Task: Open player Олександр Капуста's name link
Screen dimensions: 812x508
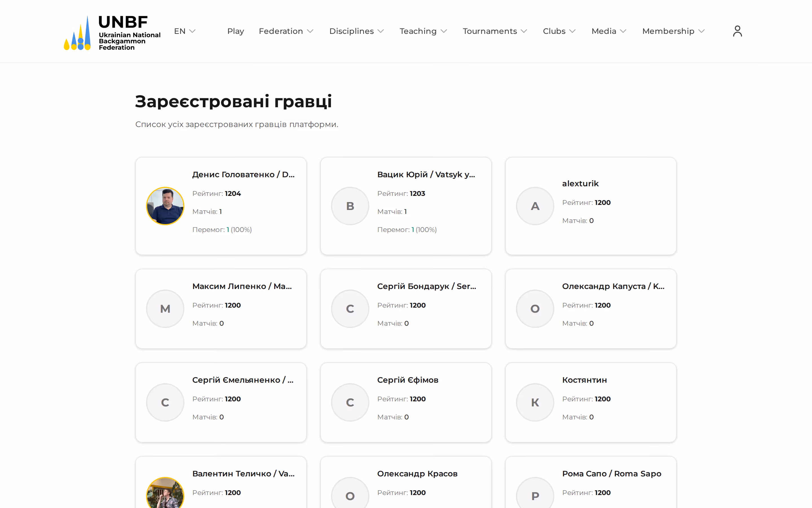Action: click(x=613, y=286)
